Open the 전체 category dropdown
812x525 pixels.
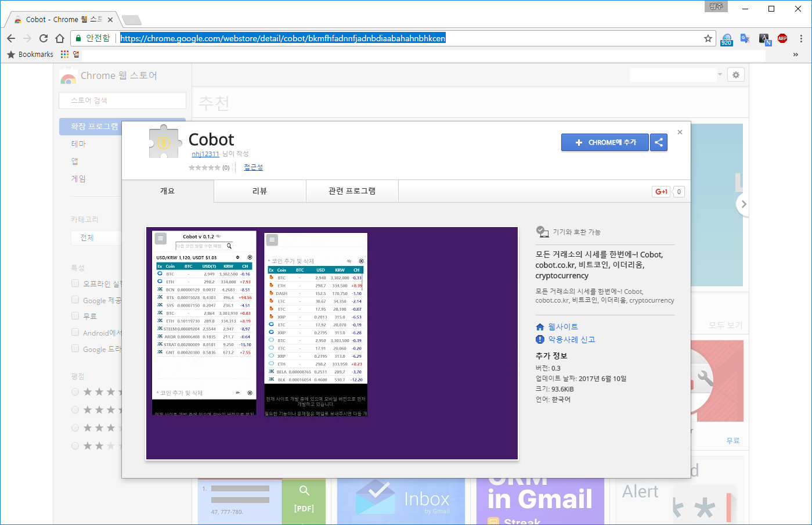[96, 238]
